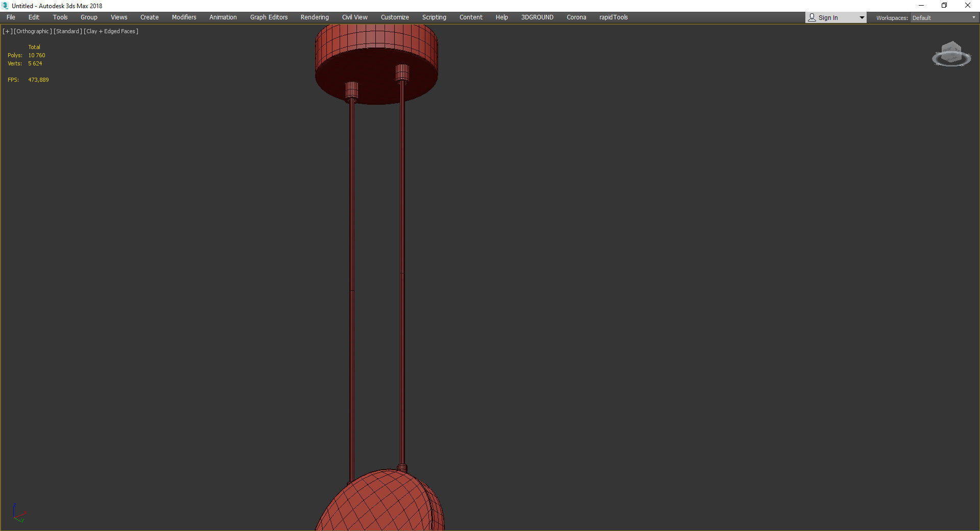This screenshot has width=980, height=531.
Task: Click the Workspaces: label
Action: point(892,18)
